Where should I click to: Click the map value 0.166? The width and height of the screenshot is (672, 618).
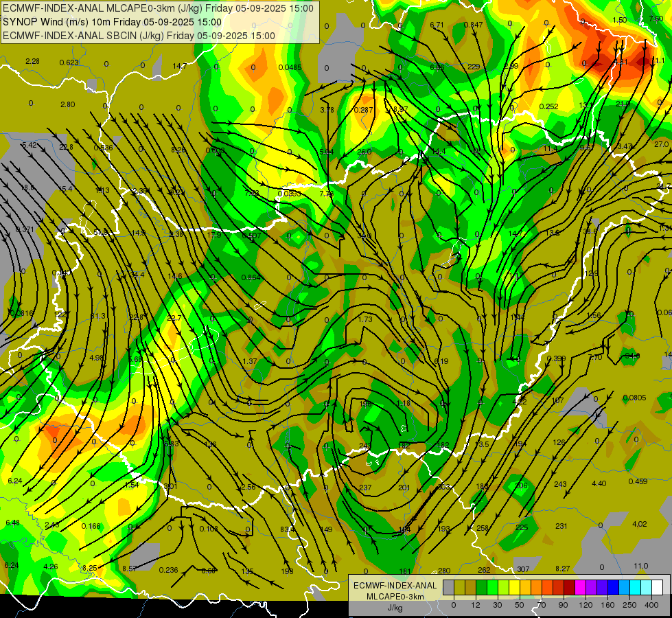coord(91,526)
